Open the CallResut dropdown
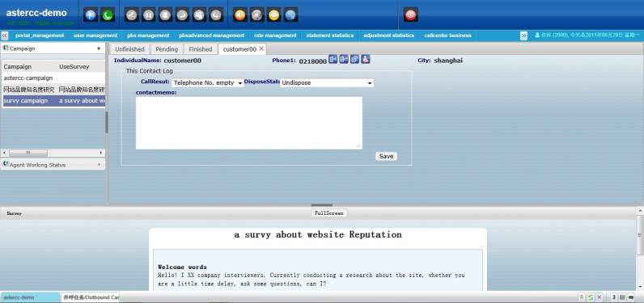The image size is (644, 303). coord(208,83)
